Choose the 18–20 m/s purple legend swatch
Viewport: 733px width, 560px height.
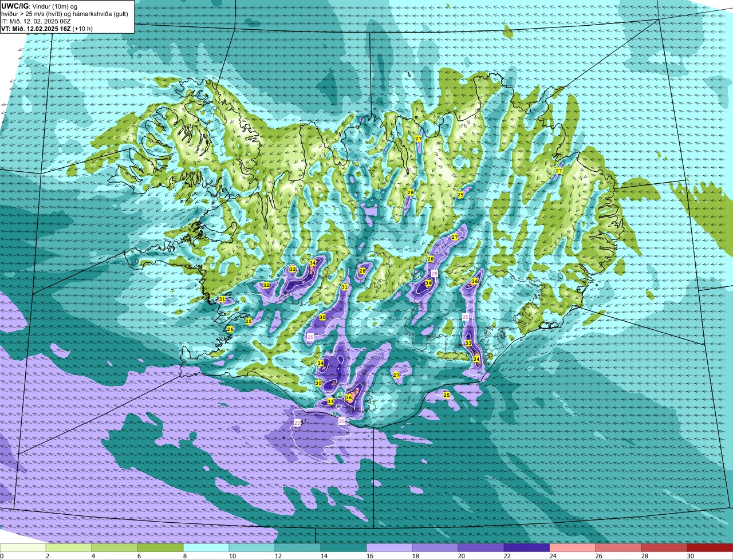pos(435,548)
